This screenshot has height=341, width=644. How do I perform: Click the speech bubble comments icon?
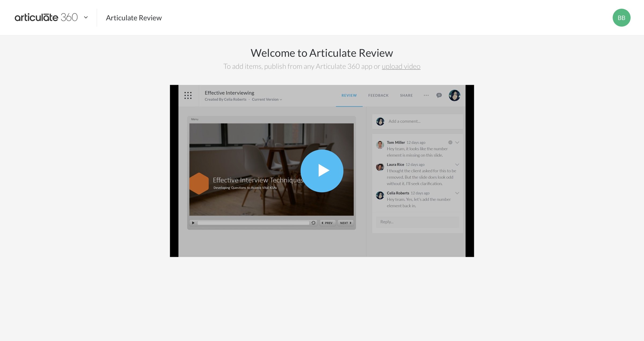439,96
